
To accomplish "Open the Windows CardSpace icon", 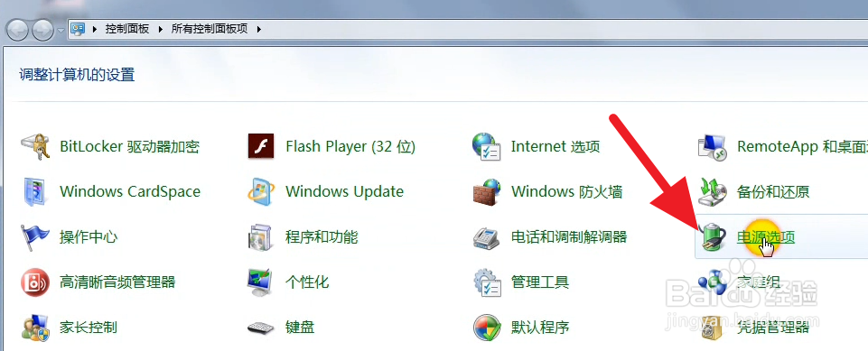I will coord(34,192).
